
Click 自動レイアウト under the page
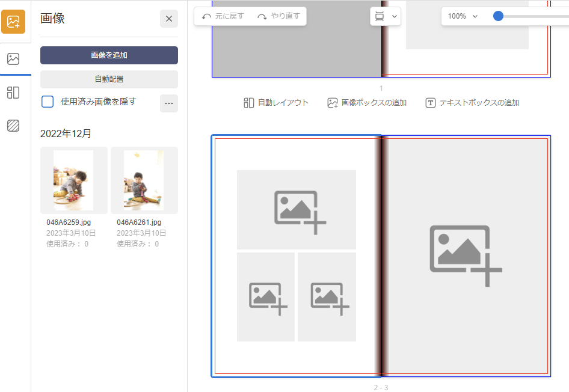(276, 103)
